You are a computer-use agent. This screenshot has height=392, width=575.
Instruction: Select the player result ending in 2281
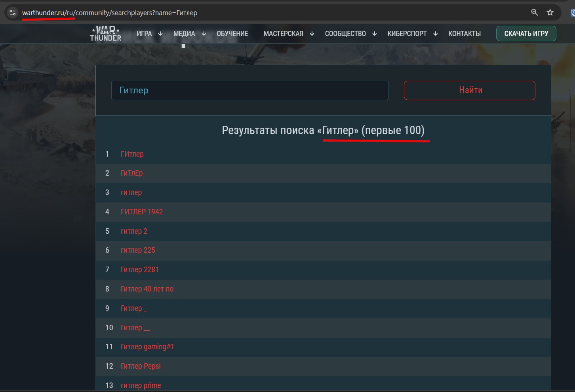[x=139, y=270]
